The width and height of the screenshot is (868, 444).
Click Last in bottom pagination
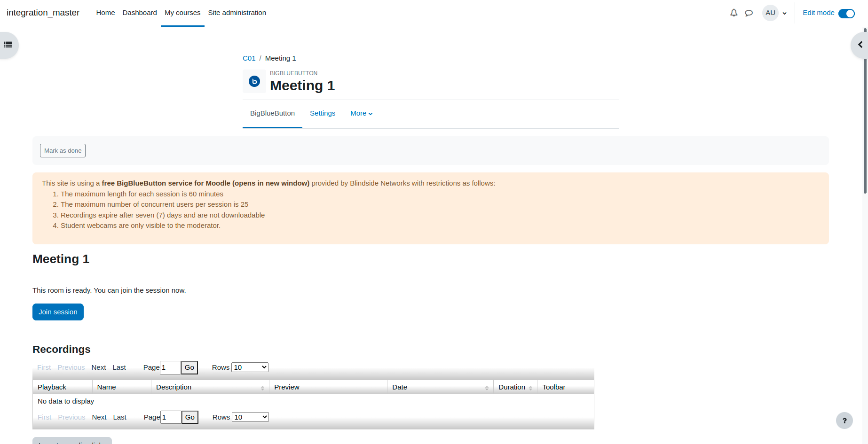[119, 417]
